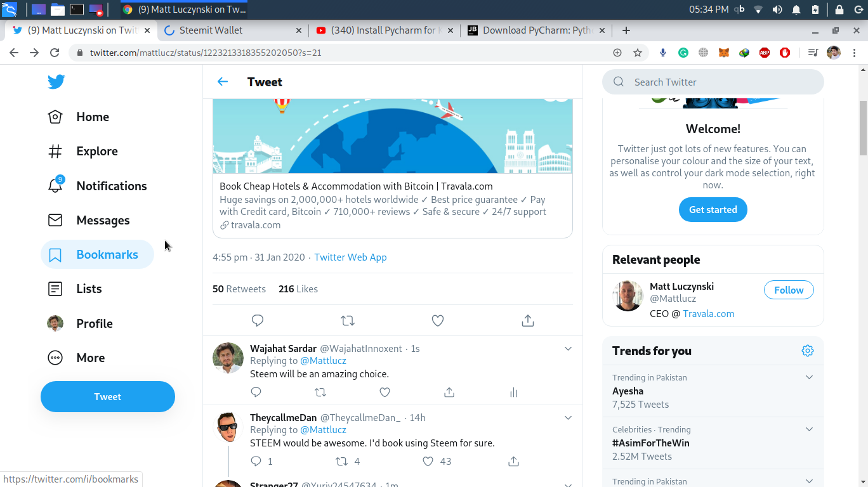The width and height of the screenshot is (868, 487).
Task: Switch to Install Pycharm YouTube tab
Action: pyautogui.click(x=385, y=30)
